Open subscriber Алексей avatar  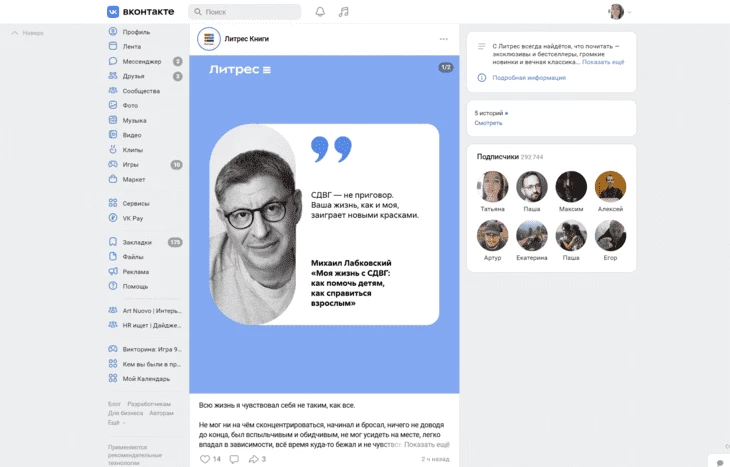point(610,186)
